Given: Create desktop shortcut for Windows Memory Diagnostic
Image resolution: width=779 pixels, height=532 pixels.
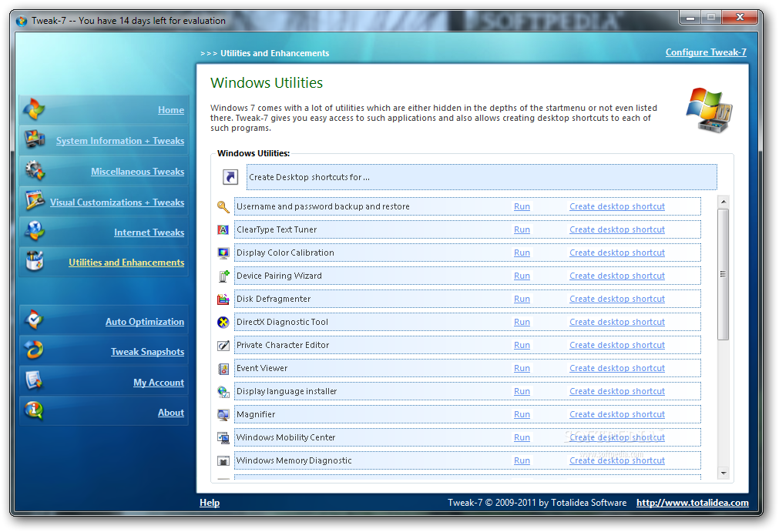Looking at the screenshot, I should pyautogui.click(x=616, y=460).
